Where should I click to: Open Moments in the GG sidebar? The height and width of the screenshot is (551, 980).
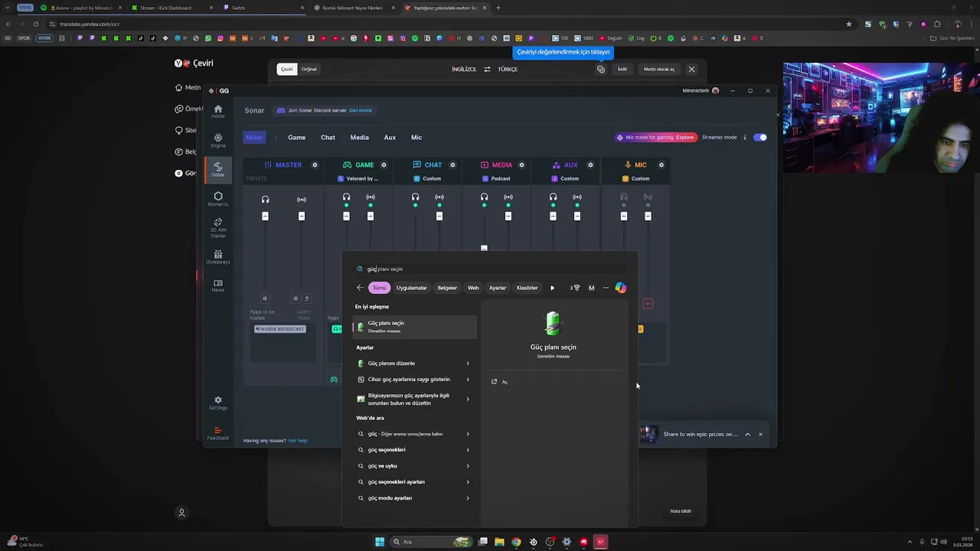click(218, 199)
